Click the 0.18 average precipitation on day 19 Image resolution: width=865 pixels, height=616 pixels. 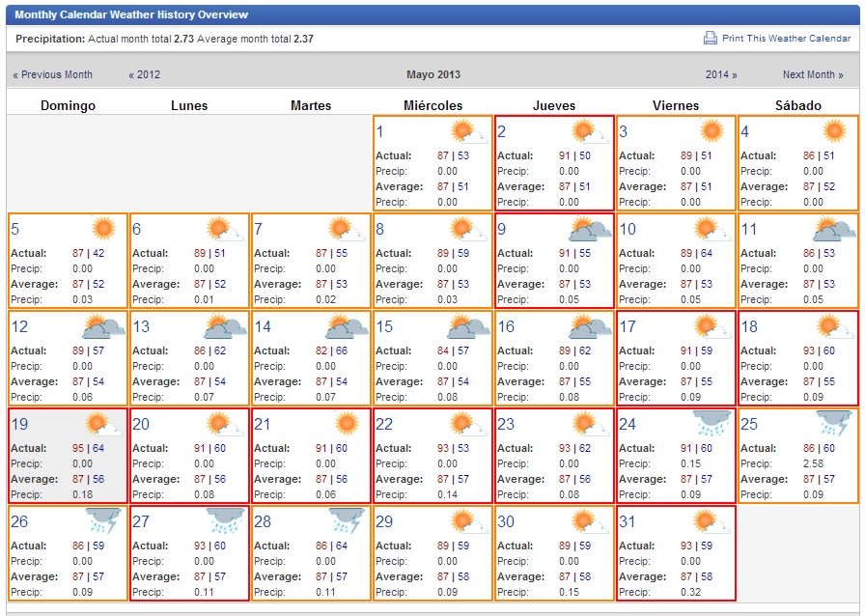click(83, 494)
